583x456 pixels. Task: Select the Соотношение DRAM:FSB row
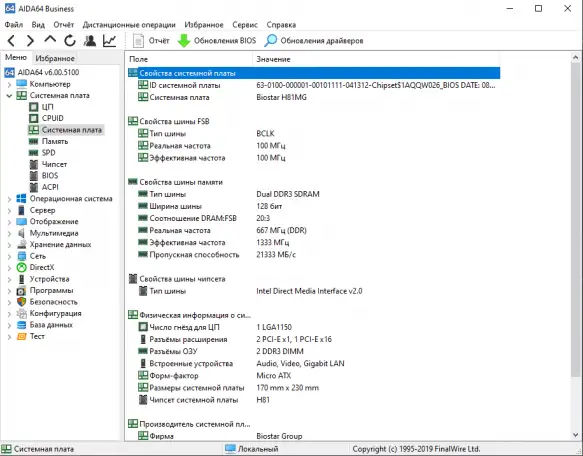coord(314,218)
